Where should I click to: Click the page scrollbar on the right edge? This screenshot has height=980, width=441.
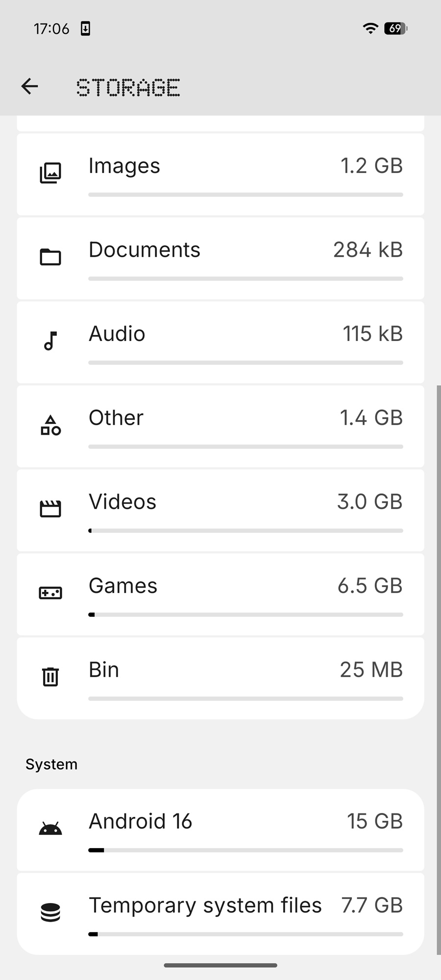[x=439, y=669]
